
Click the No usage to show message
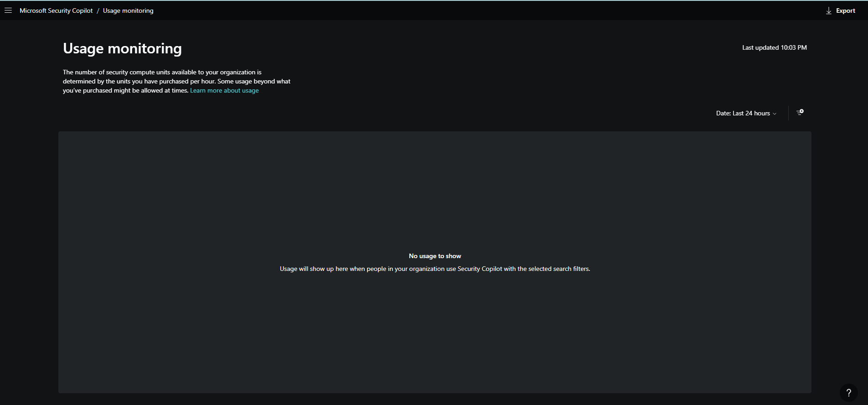point(434,256)
